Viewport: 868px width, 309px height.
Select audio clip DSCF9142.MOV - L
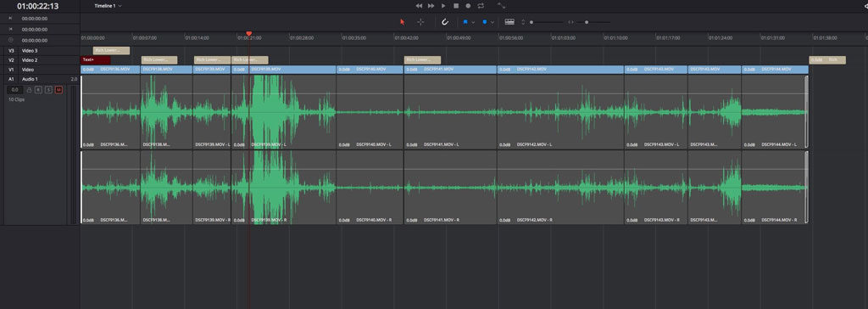pos(561,112)
